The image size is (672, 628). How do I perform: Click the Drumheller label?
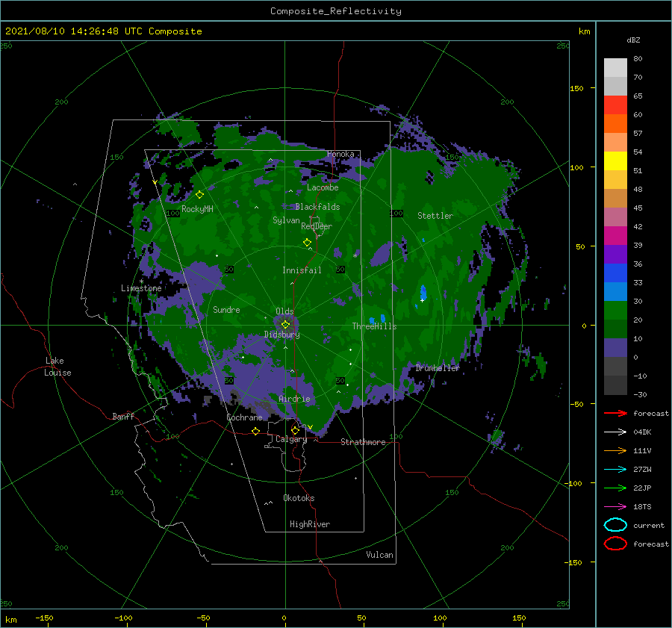pyautogui.click(x=438, y=368)
